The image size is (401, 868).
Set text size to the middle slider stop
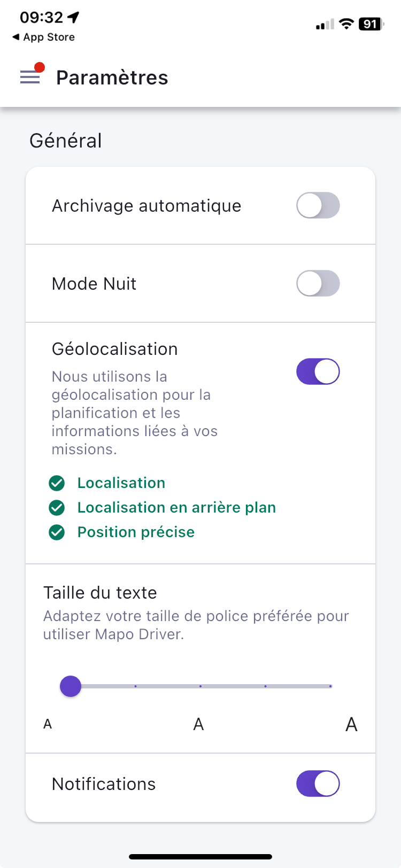(200, 686)
